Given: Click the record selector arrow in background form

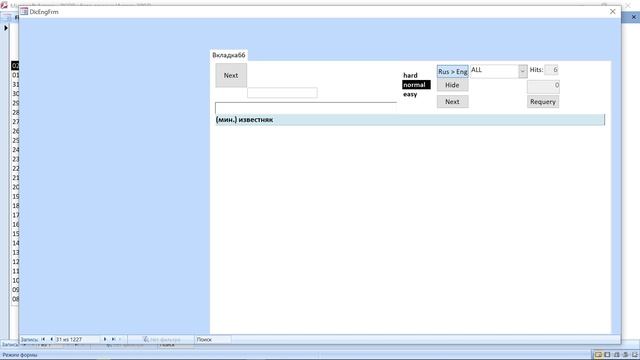Looking at the screenshot, I should [6, 28].
